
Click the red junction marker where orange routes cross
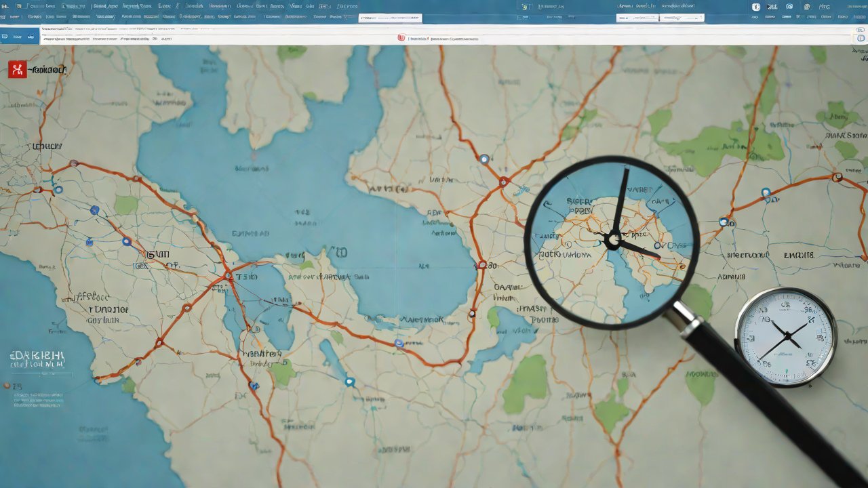click(228, 276)
